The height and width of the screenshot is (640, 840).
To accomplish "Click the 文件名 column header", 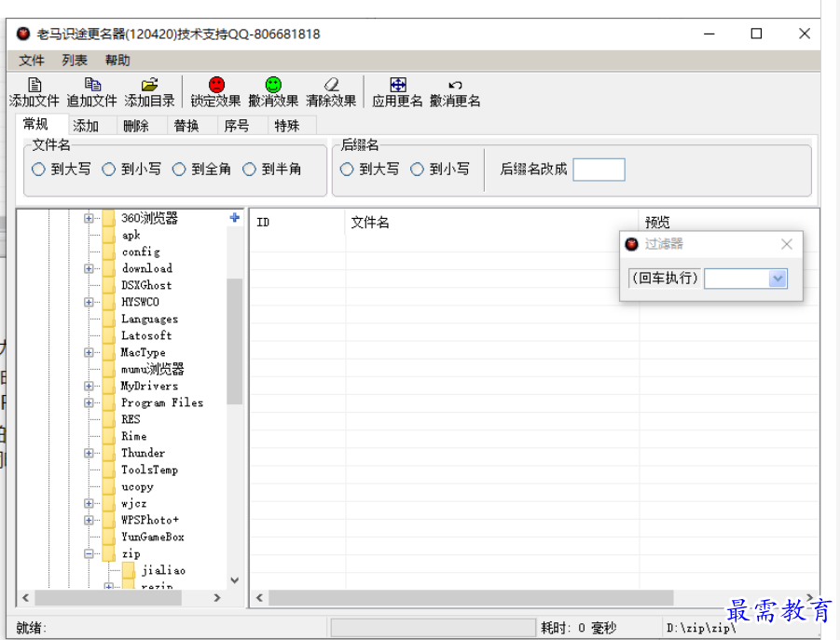I will tap(491, 222).
